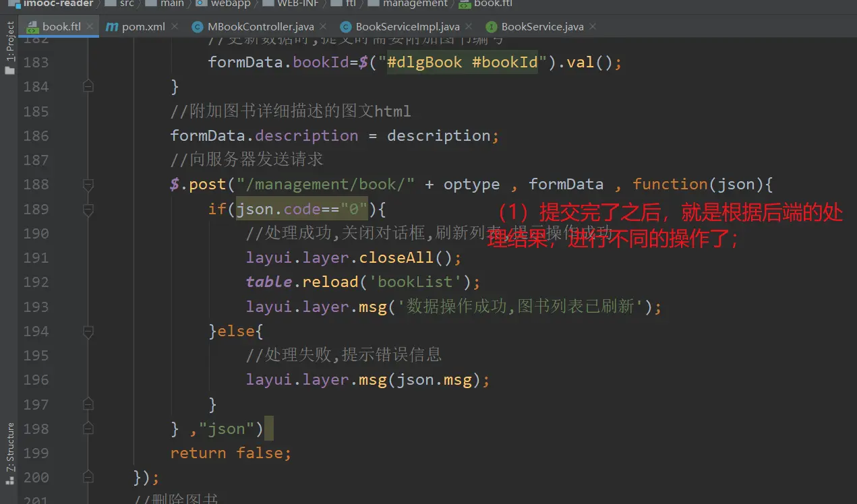Image resolution: width=857 pixels, height=504 pixels.
Task: Click the webapp folder in the breadcrumb
Action: point(223,3)
